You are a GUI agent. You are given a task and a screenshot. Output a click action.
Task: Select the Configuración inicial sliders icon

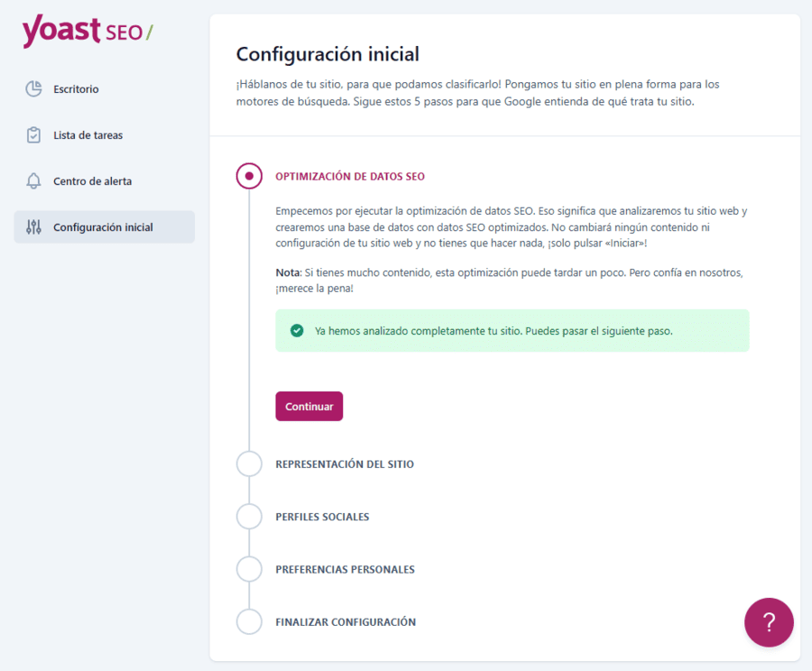pyautogui.click(x=34, y=227)
